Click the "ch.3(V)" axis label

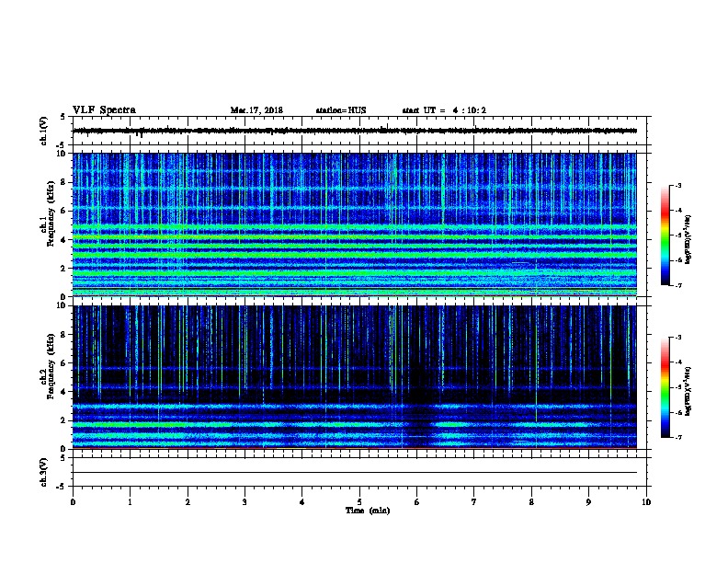[44, 472]
